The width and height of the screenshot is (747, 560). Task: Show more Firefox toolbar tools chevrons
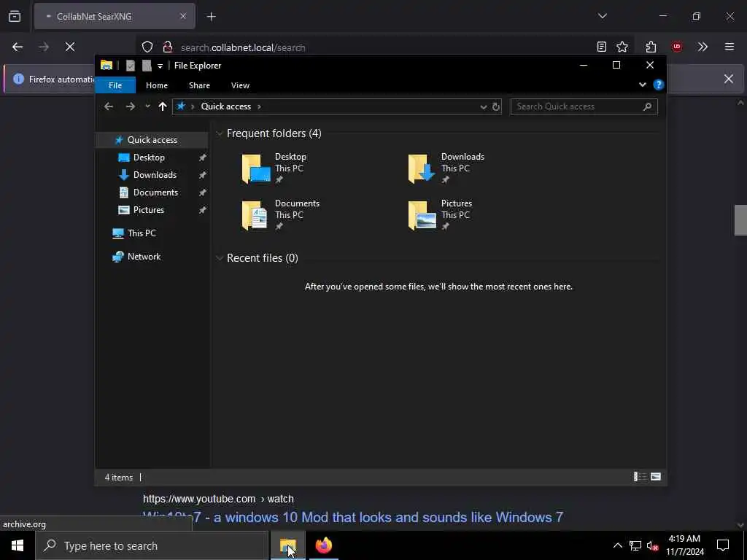pyautogui.click(x=703, y=47)
